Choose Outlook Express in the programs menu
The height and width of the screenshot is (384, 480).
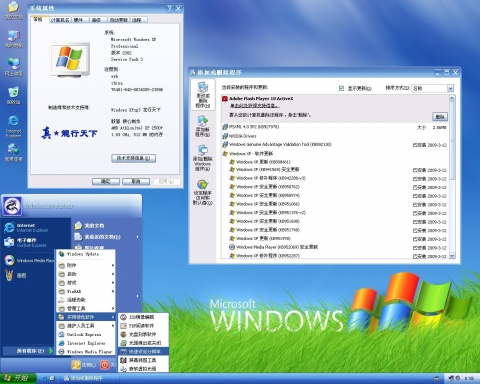tap(86, 334)
